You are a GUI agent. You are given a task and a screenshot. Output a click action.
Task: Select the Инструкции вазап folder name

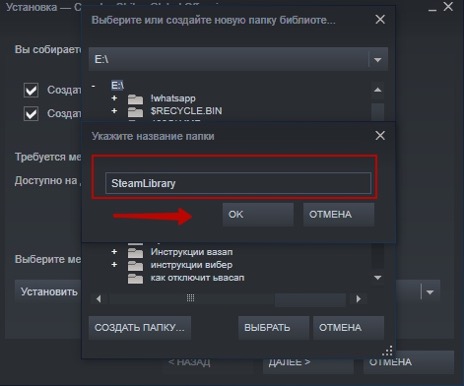192,252
